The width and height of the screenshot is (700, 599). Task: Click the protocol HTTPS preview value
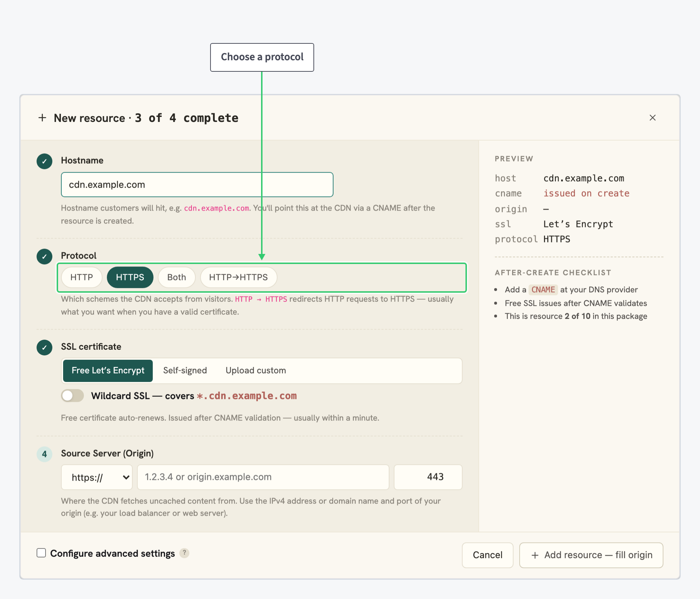point(557,239)
